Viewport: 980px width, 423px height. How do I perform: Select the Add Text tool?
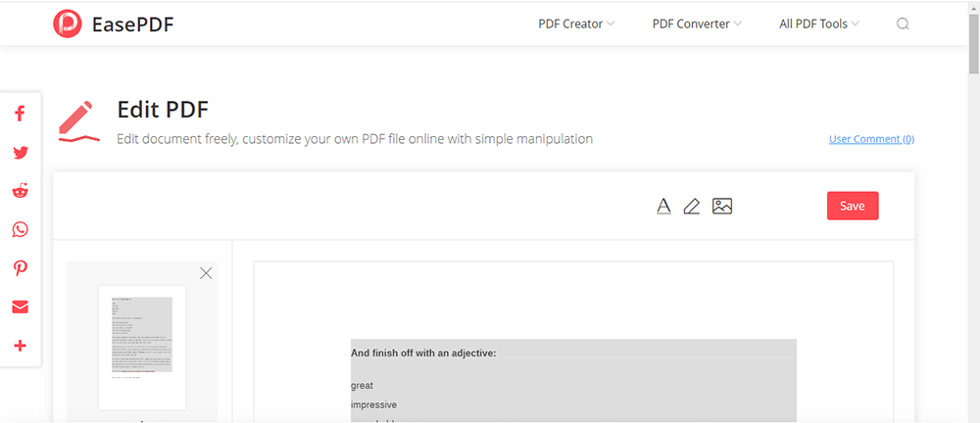(663, 206)
